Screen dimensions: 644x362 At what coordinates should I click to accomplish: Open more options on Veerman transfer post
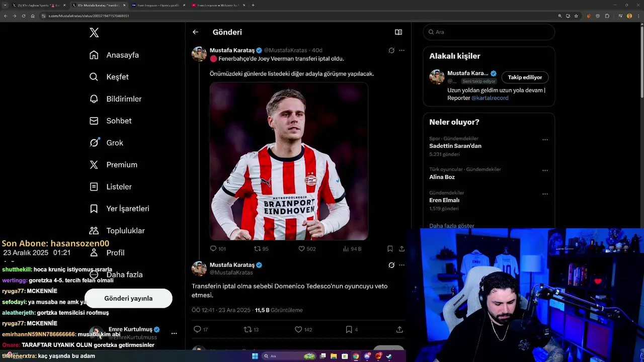[401, 50]
